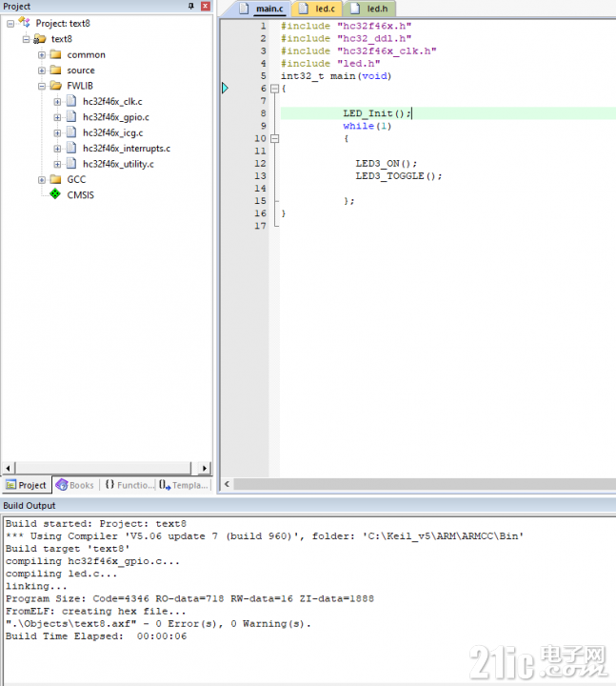Viewport: 616px width, 686px height.
Task: Close the Project panel
Action: [x=206, y=6]
